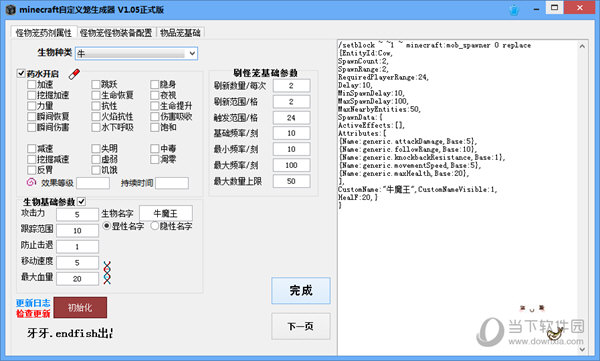This screenshot has height=361, width=600.
Task: Enable the 夜视 checkbox
Action: pos(155,95)
